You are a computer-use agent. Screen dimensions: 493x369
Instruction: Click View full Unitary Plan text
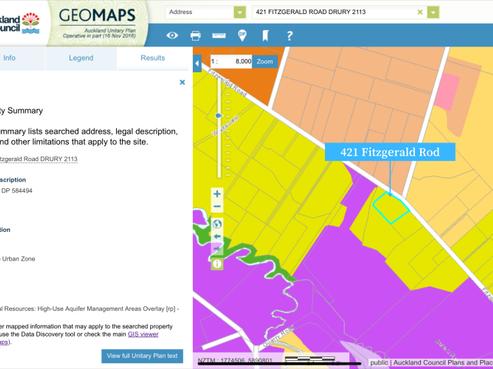point(142,356)
